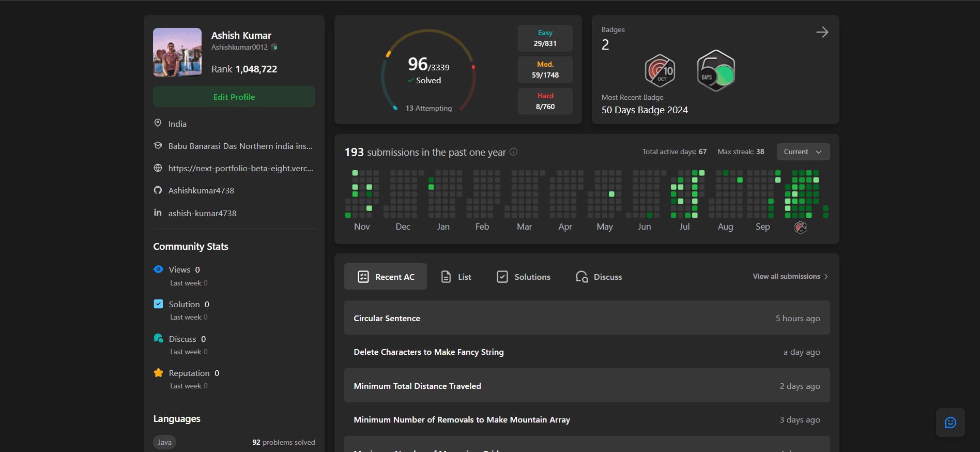Click the GitHub icon by Ashishkumar4738
The width and height of the screenshot is (980, 452).
point(158,190)
